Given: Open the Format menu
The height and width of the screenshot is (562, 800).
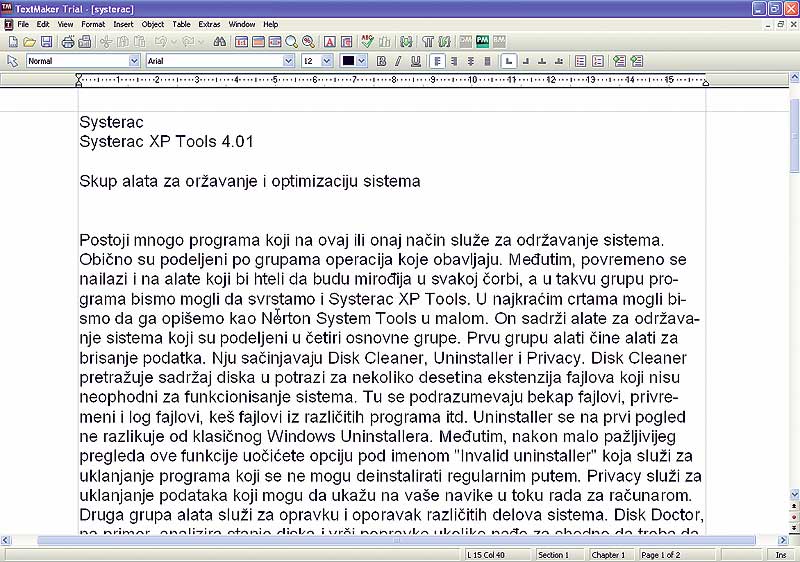Looking at the screenshot, I should [93, 24].
